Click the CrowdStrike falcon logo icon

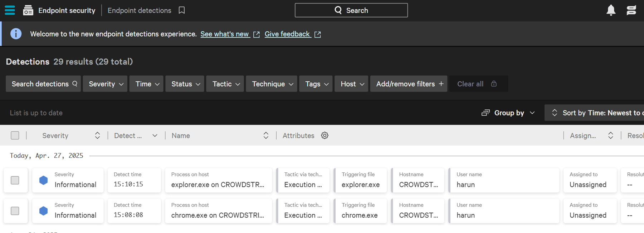pyautogui.click(x=631, y=10)
